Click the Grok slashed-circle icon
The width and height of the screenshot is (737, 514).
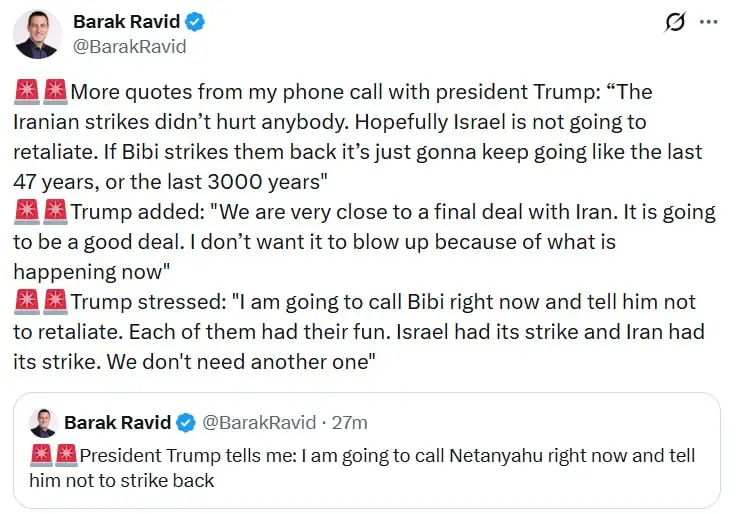(675, 22)
